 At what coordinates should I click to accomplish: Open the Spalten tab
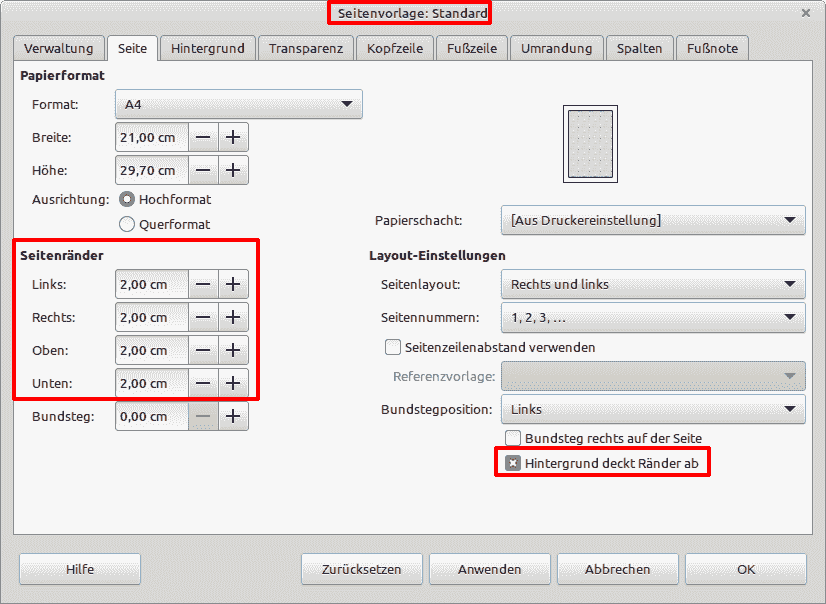click(639, 47)
